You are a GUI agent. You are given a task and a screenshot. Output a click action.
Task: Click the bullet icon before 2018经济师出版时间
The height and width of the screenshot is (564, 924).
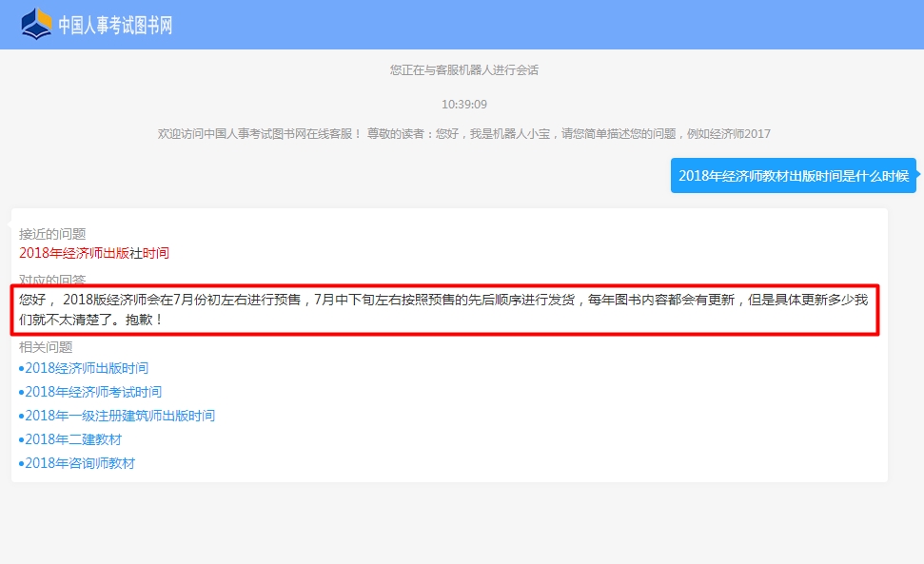(19, 367)
